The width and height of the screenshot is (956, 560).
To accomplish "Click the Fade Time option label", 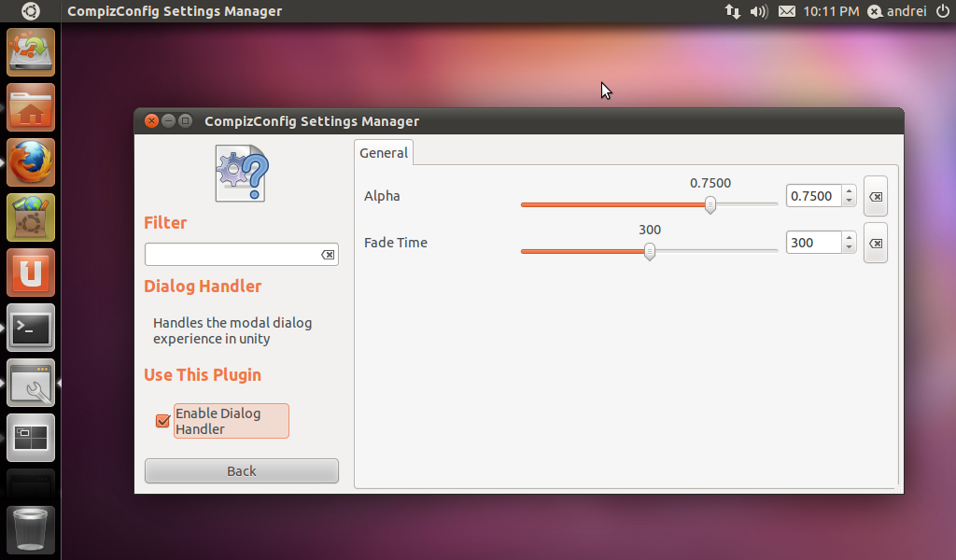I will [x=396, y=243].
